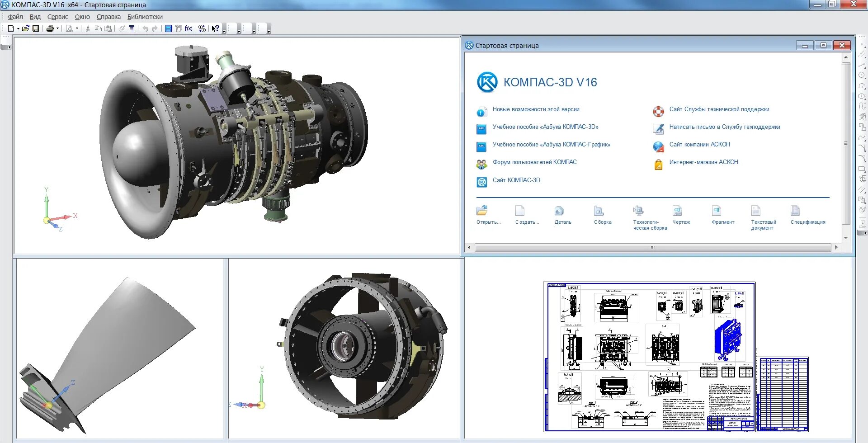Click start page vertical scrollbar up arrow
The width and height of the screenshot is (868, 443).
tap(845, 58)
